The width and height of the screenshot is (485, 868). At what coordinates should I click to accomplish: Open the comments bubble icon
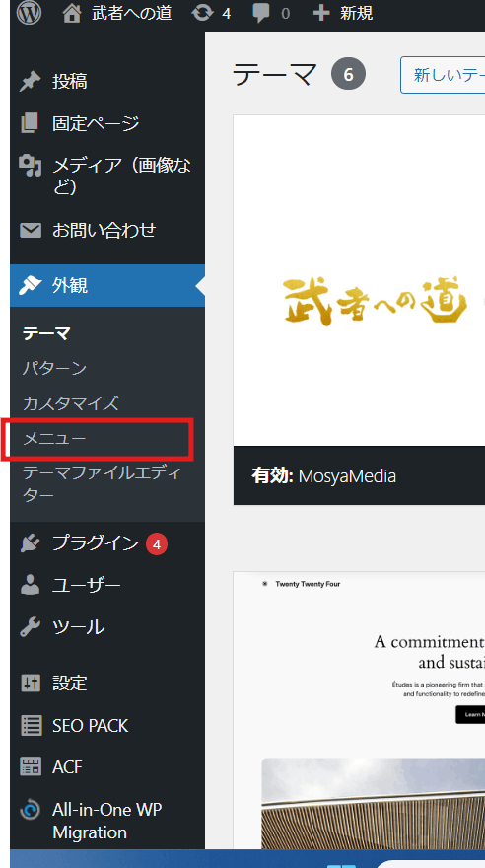click(x=261, y=13)
